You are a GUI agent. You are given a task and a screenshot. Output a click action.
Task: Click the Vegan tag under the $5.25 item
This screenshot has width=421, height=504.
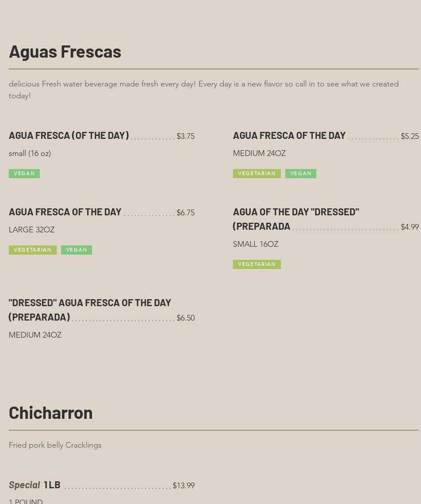click(301, 173)
